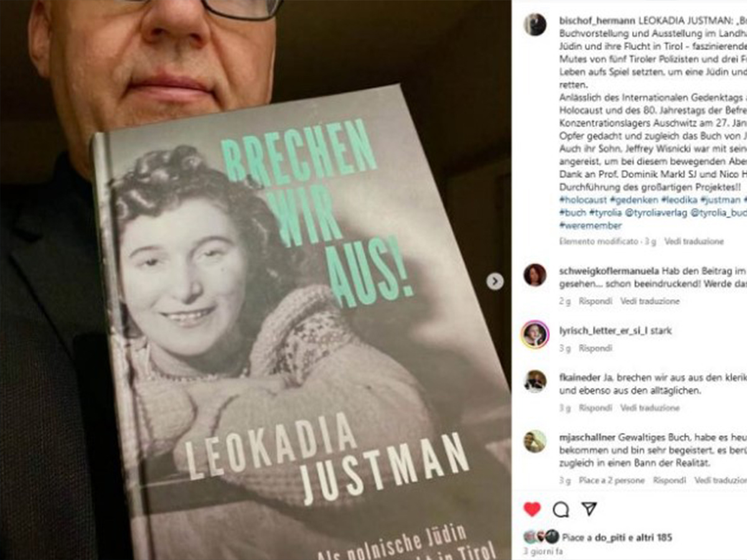Click fkaineder's avatar

pyautogui.click(x=535, y=381)
